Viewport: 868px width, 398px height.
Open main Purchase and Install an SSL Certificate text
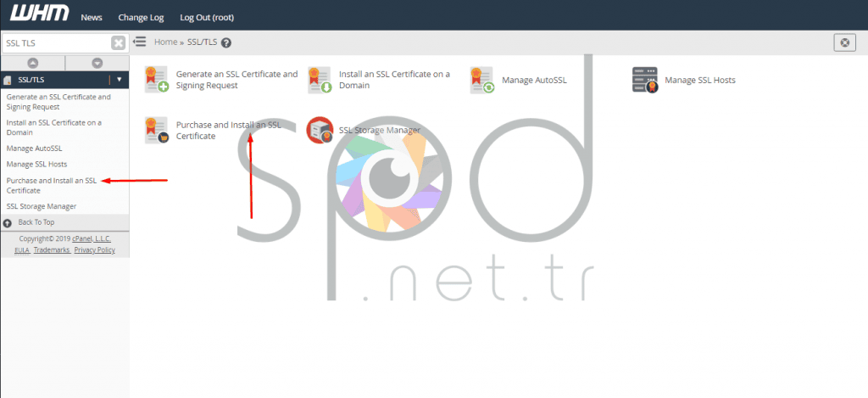tap(229, 131)
